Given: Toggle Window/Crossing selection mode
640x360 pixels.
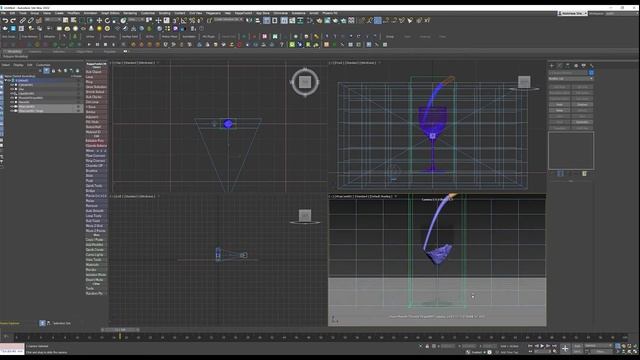Looking at the screenshot, I should pos(90,20).
